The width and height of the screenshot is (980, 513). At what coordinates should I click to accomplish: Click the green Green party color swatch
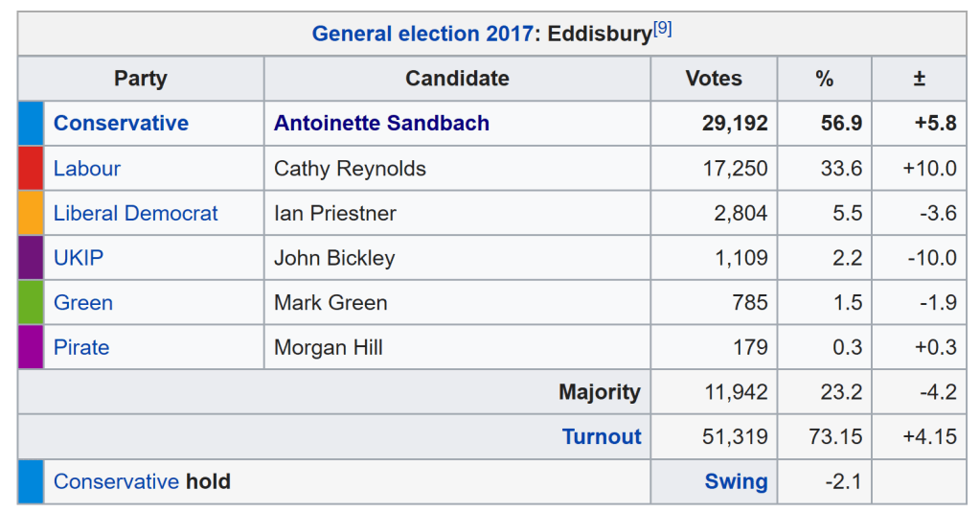[31, 303]
